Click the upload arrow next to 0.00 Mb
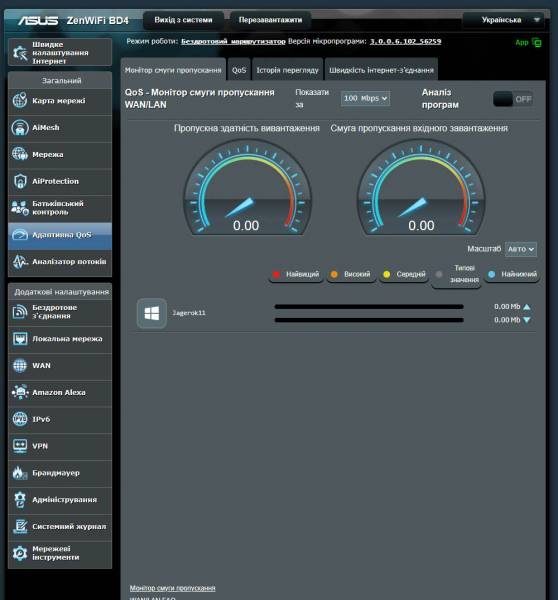Viewport: 558px width, 600px height. pyautogui.click(x=527, y=307)
